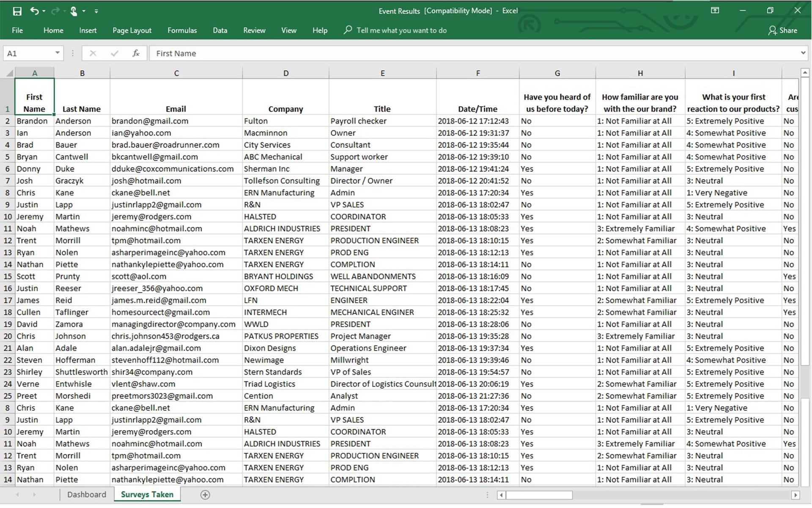
Task: Open the File menu
Action: pyautogui.click(x=17, y=30)
